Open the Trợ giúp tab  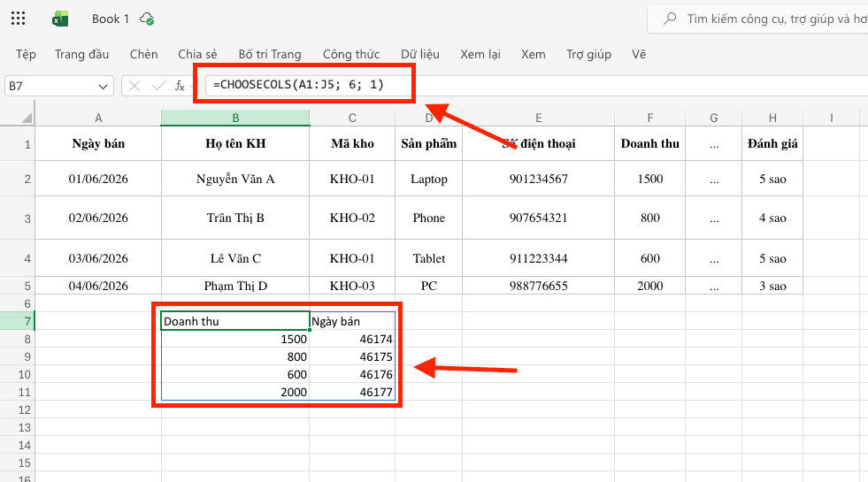pyautogui.click(x=588, y=54)
